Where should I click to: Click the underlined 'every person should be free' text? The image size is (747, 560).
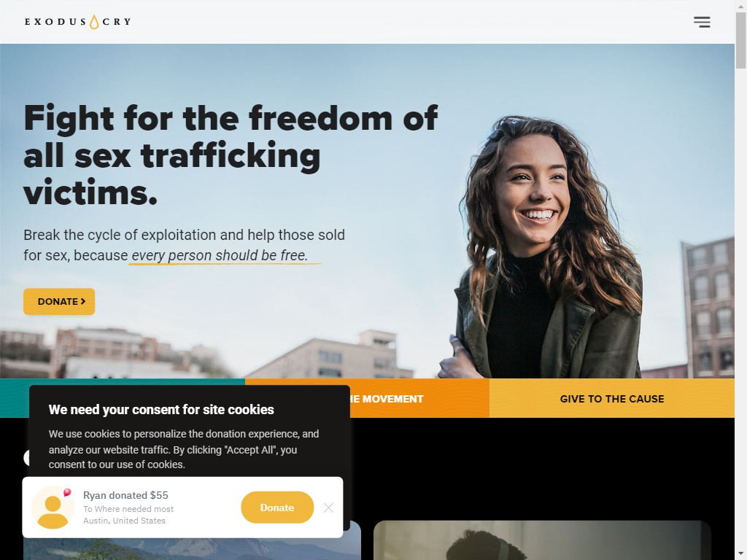[220, 255]
